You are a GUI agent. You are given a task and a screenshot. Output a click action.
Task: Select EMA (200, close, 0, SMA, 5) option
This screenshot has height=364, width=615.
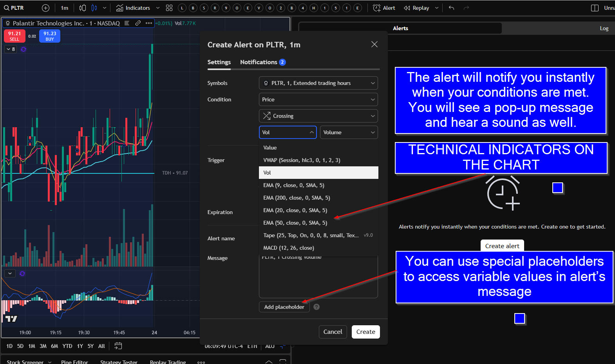point(297,198)
